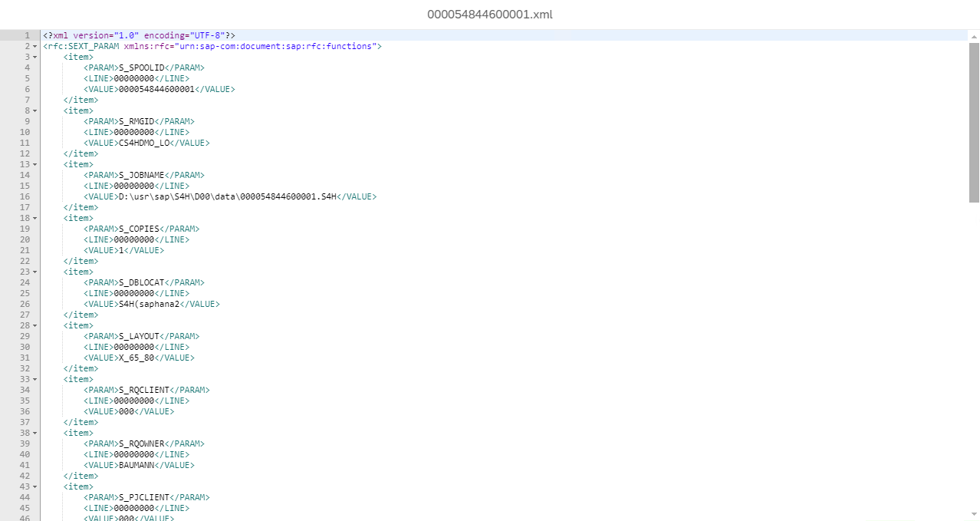980x521 pixels.
Task: Click the CS4HDMO_LO value
Action: 144,143
